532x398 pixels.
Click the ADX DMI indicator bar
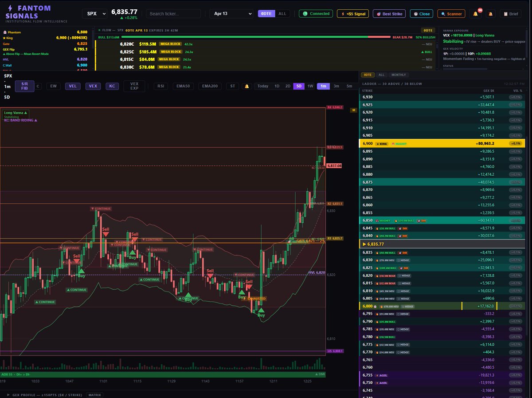pos(162,374)
